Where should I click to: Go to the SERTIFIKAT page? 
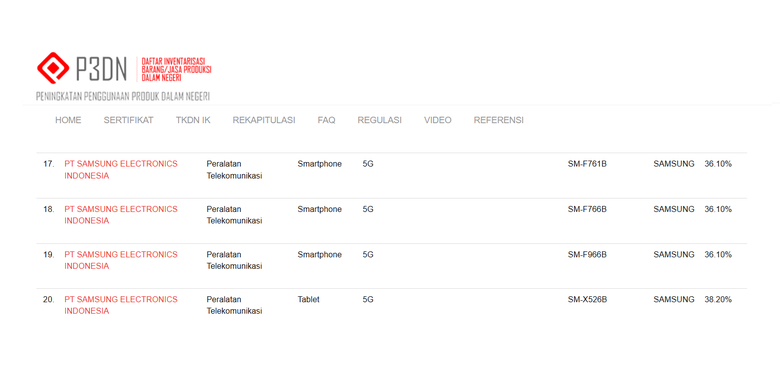click(x=128, y=120)
